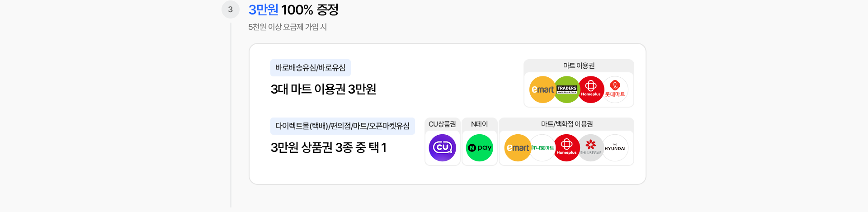The image size is (868, 212).
Task: Click Homeplus logo in 마트/백화점 이용권
Action: (566, 148)
